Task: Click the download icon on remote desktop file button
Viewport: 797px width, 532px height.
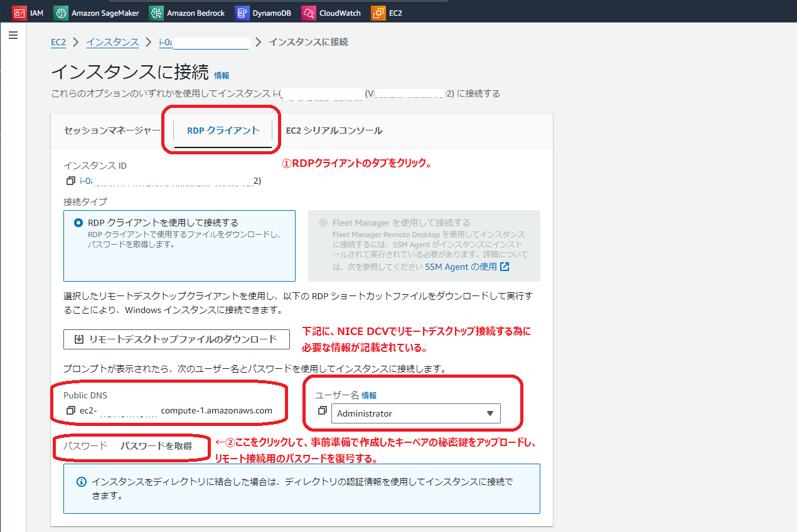Action: click(x=79, y=339)
